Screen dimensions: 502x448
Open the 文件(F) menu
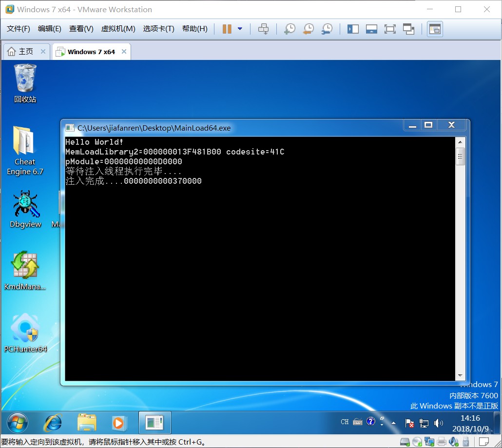point(18,29)
